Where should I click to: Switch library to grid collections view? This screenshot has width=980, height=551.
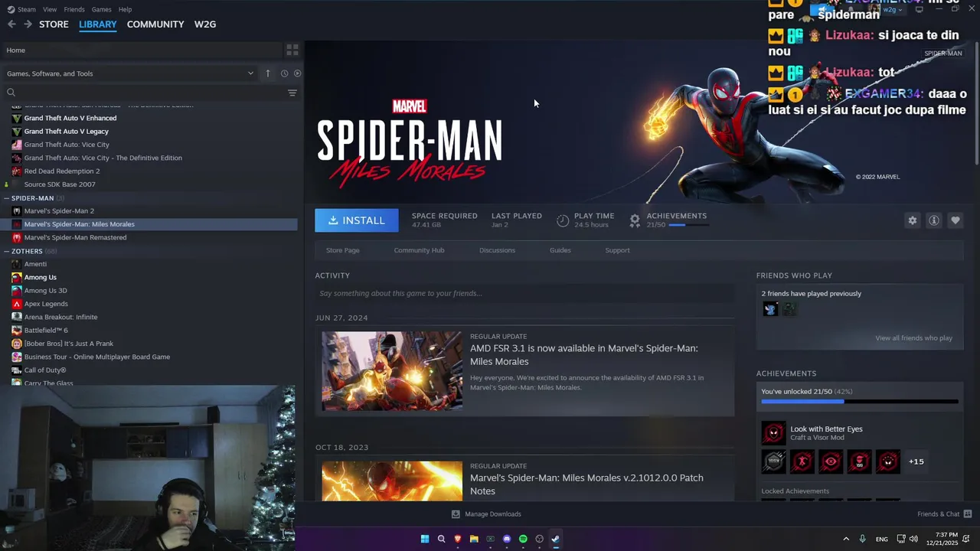tap(292, 50)
